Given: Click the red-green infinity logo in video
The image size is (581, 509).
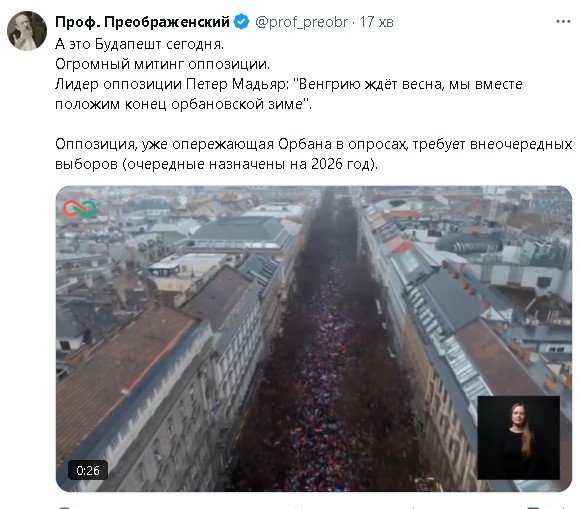Looking at the screenshot, I should tap(80, 209).
